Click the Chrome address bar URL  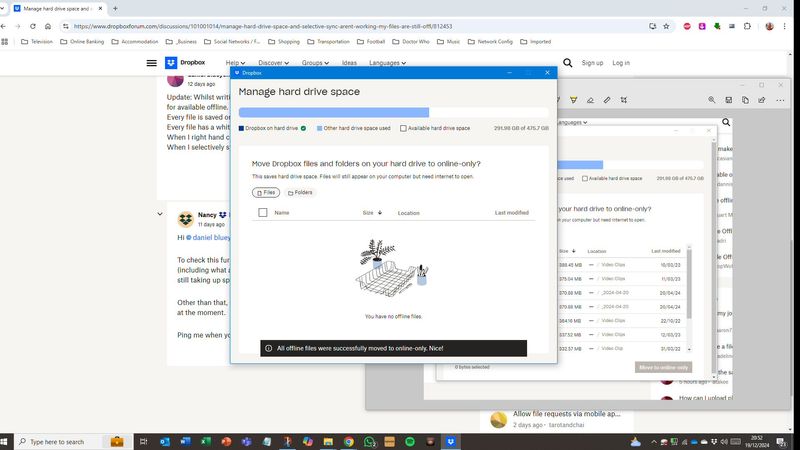tap(263, 26)
